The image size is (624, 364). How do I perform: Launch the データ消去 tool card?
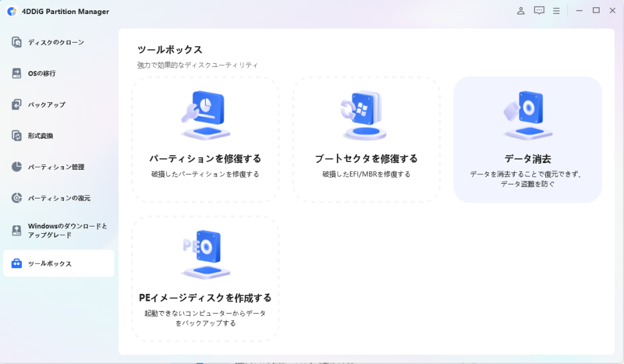pos(528,140)
